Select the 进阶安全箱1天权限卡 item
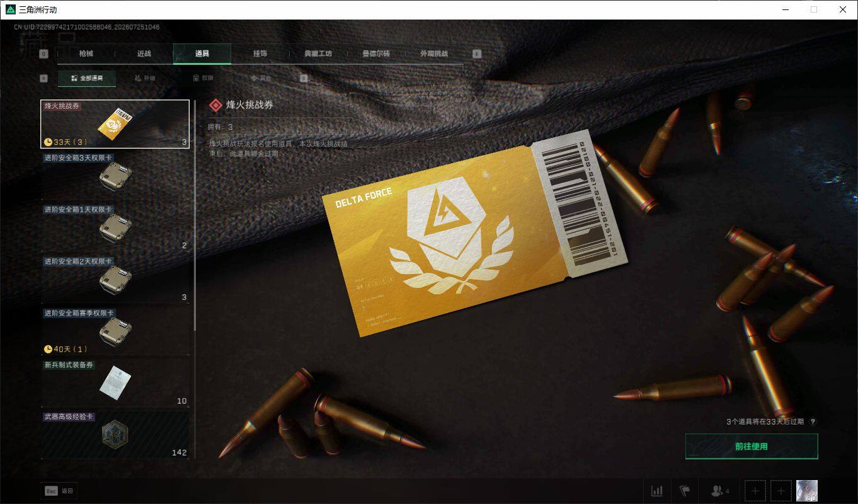 tap(115, 227)
